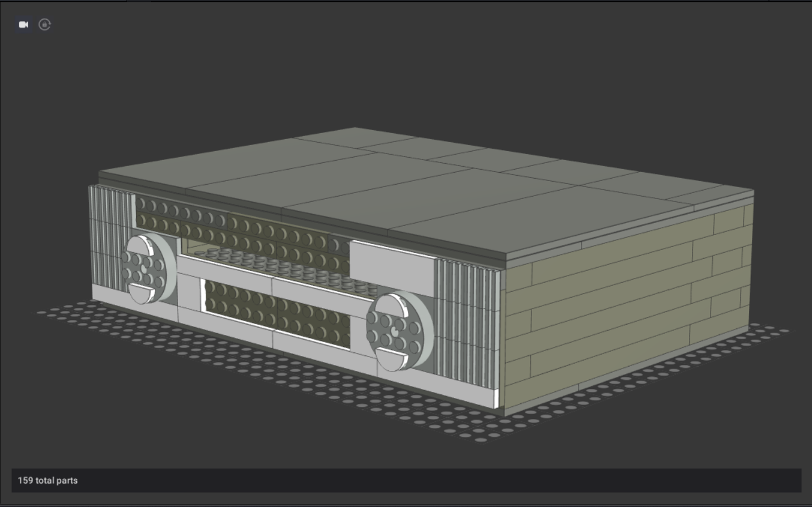Click the white corner brick at front-right bottom
Screen dimensions: 812x507
click(497, 399)
